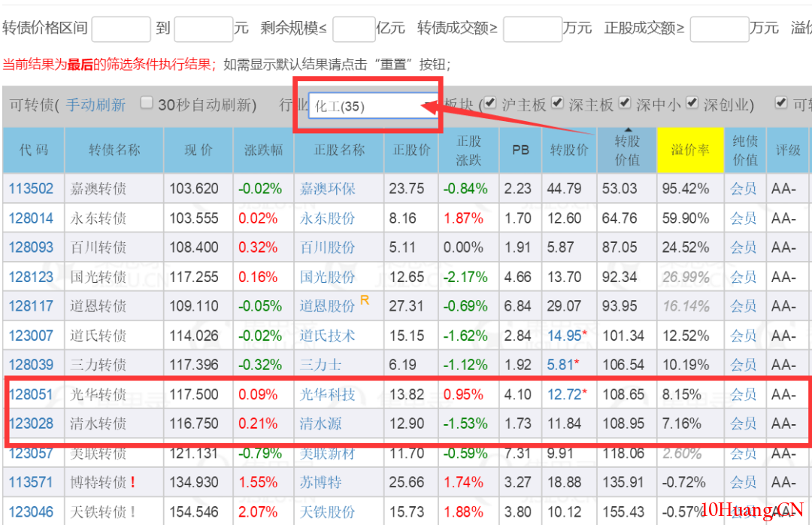
Task: Click the bond price range maximum input
Action: click(204, 29)
